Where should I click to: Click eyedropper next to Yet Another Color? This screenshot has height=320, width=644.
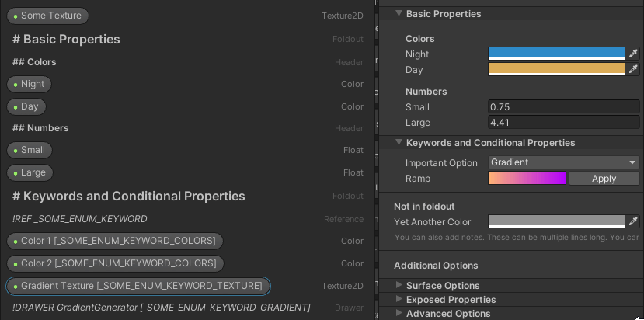click(x=633, y=221)
